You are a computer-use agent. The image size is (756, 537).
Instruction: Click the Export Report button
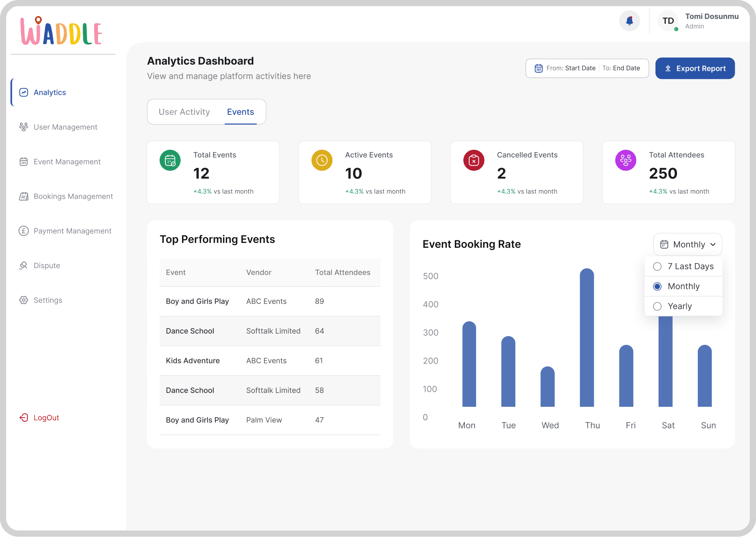695,68
